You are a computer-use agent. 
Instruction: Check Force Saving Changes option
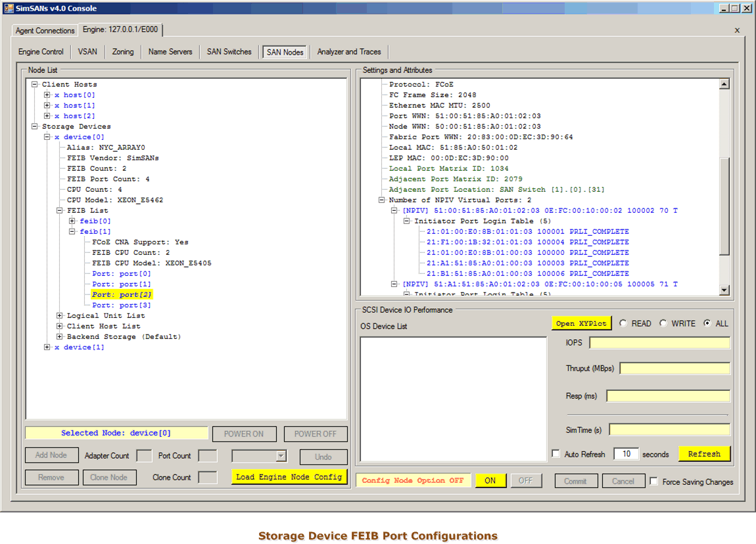(x=653, y=482)
